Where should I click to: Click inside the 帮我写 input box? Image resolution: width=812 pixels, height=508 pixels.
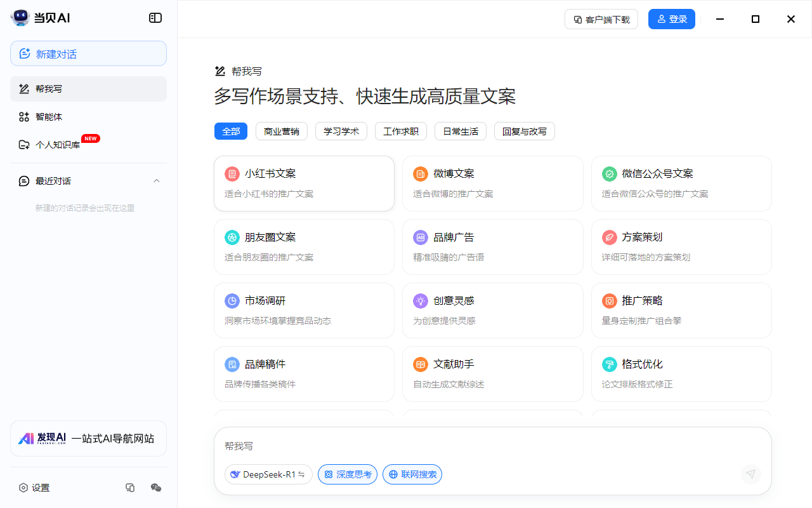444,446
